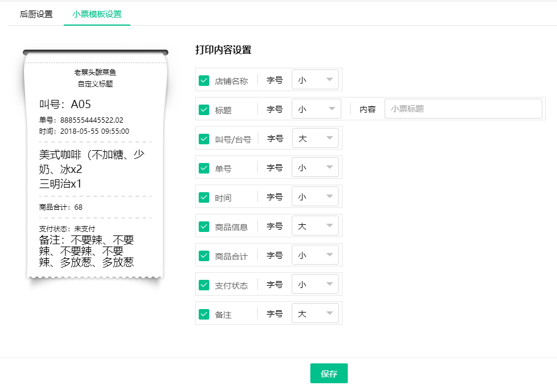Toggle the 备注 option off

203,314
